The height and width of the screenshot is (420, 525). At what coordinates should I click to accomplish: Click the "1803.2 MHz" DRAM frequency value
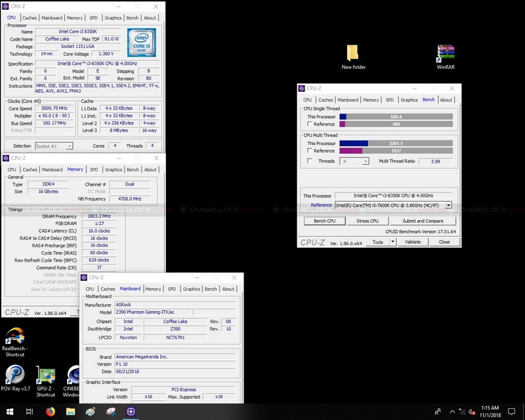click(99, 217)
